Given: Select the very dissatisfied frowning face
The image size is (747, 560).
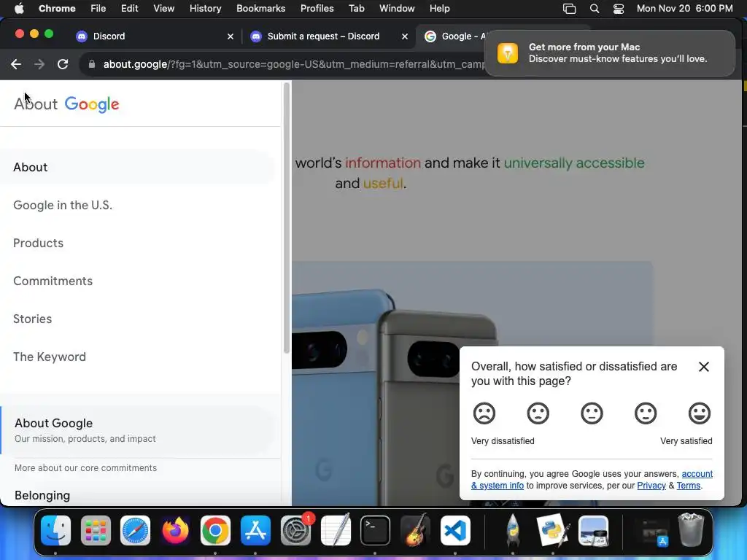Looking at the screenshot, I should [484, 413].
